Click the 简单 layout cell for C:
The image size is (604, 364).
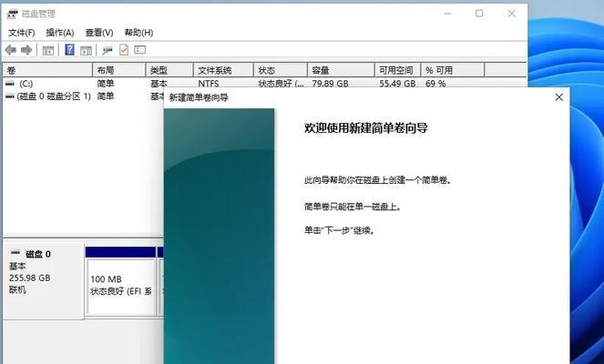[x=105, y=84]
